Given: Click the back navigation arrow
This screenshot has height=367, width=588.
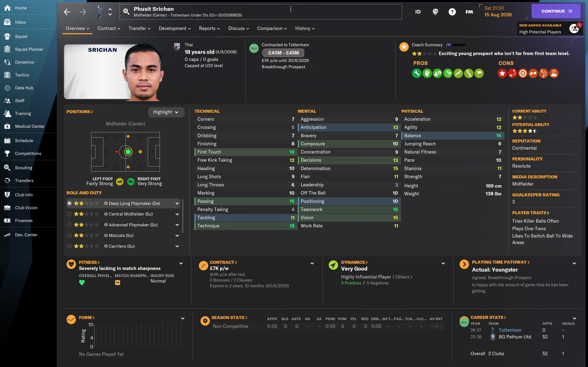Looking at the screenshot, I should (x=67, y=12).
